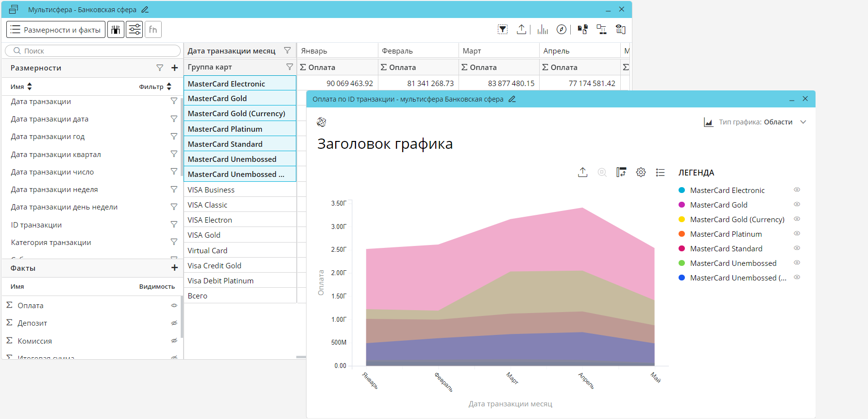Open the filter selection icon in table toolbar
Image resolution: width=868 pixels, height=419 pixels.
pyautogui.click(x=503, y=30)
